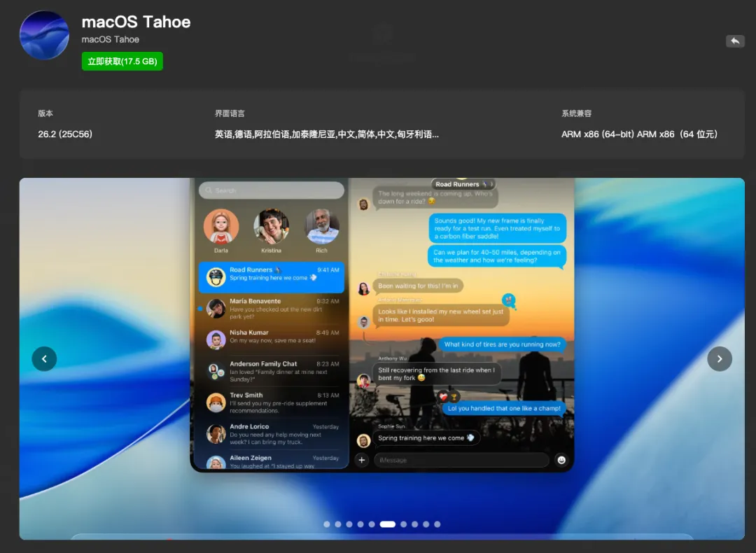
Task: Click the highlighted active carousel page indicator
Action: click(388, 524)
